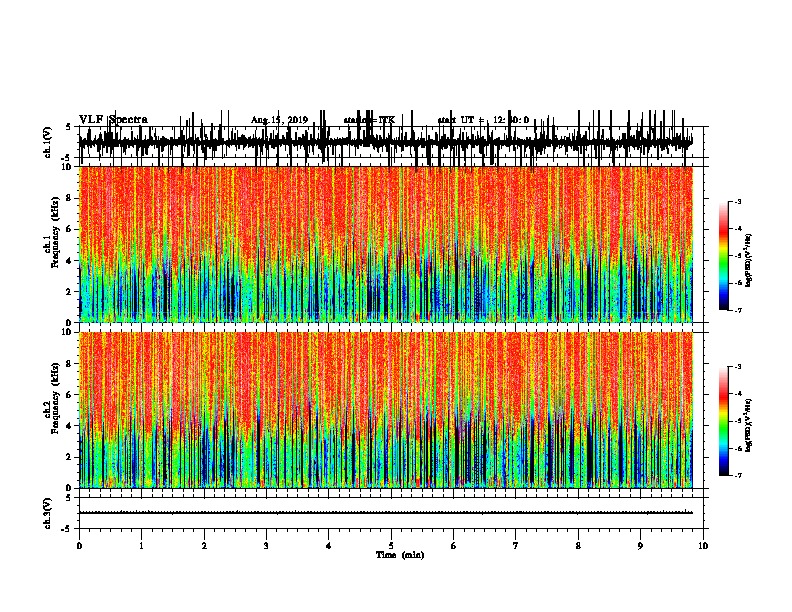Click the "ch.3(V)" axis label

pos(48,513)
